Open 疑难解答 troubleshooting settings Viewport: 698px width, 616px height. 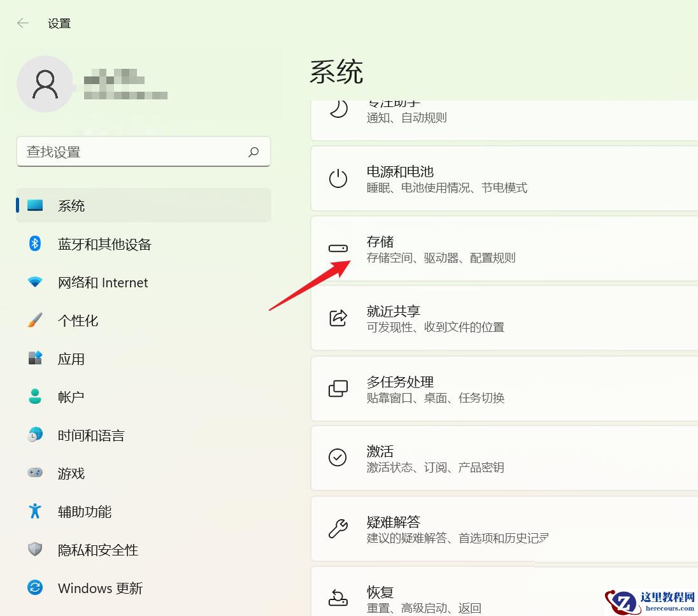click(x=446, y=529)
